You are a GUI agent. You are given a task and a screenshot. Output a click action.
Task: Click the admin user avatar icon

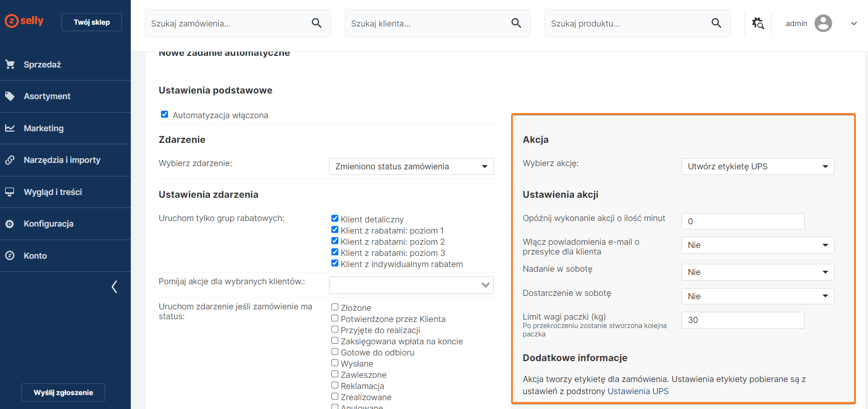coord(823,23)
